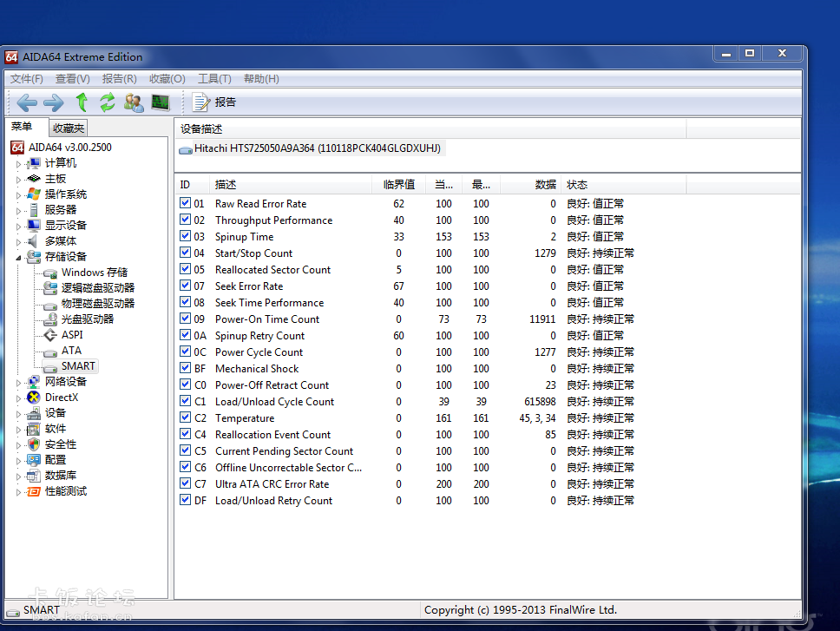Click the 光盘驱动器 optical drive icon
Screen dimensions: 840x631
tap(50, 319)
